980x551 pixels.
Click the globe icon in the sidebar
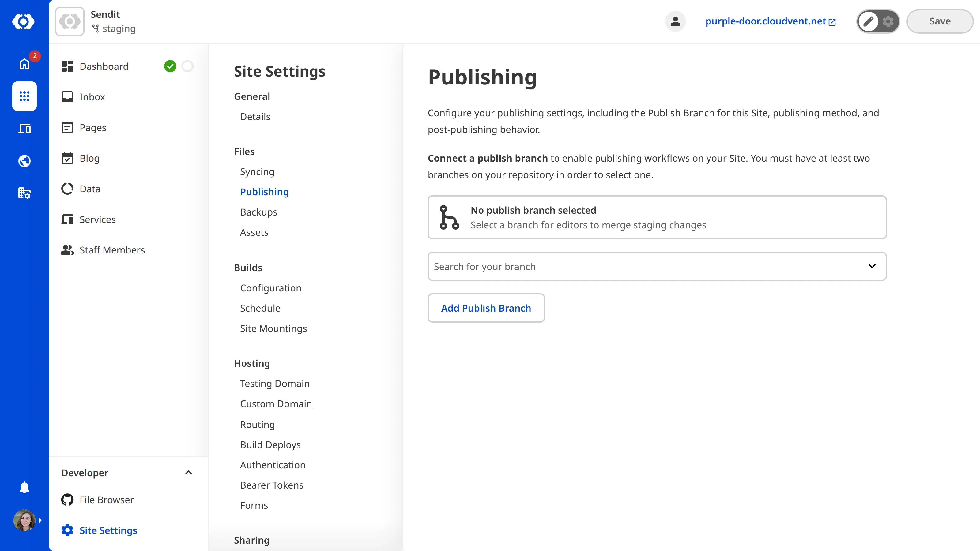(x=24, y=160)
